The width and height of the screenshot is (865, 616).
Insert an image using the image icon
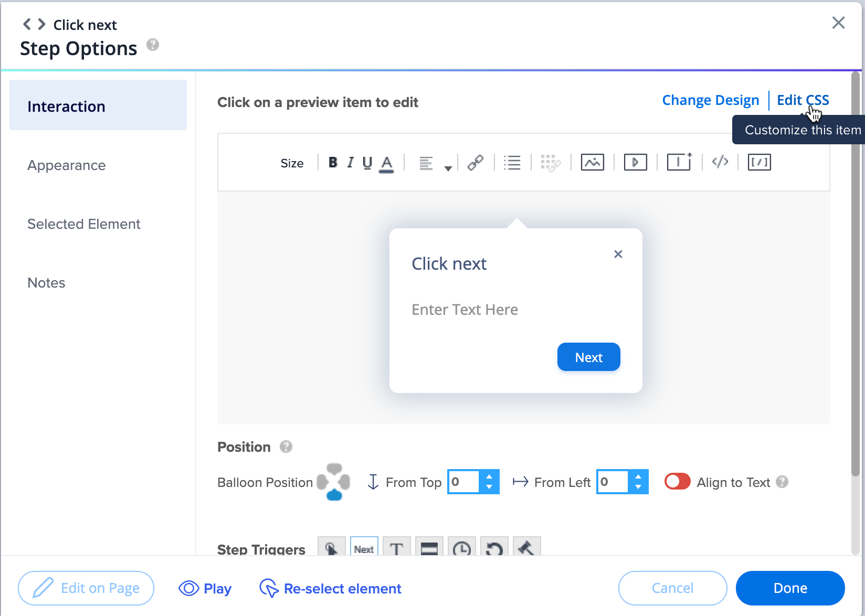[592, 163]
